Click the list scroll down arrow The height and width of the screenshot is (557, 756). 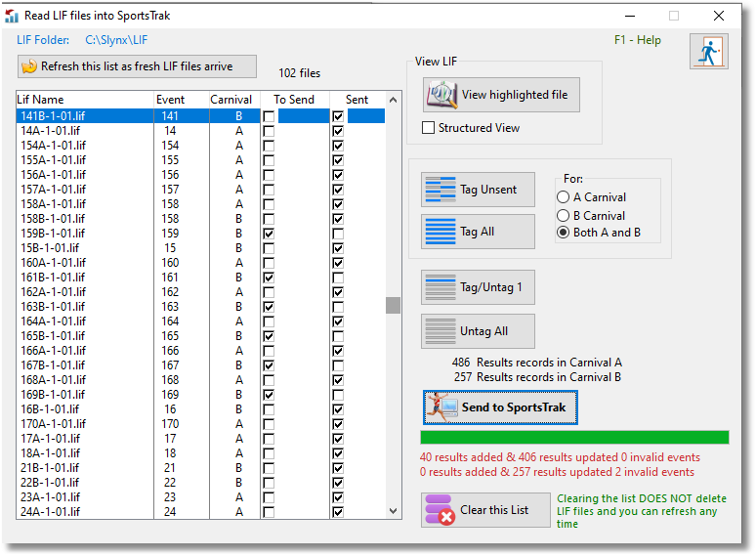pyautogui.click(x=393, y=511)
